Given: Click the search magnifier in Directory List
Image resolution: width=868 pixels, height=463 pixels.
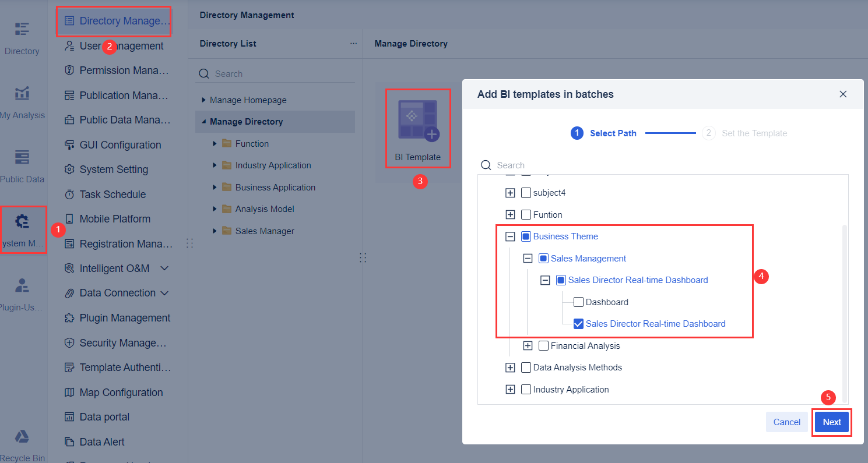Looking at the screenshot, I should point(204,74).
